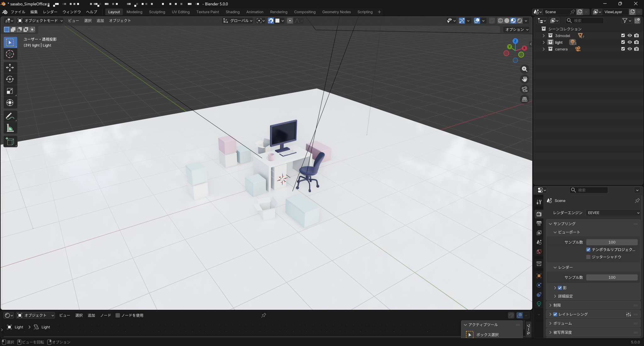Select the Move tool in toolbar
This screenshot has width=644, height=346.
pyautogui.click(x=10, y=67)
